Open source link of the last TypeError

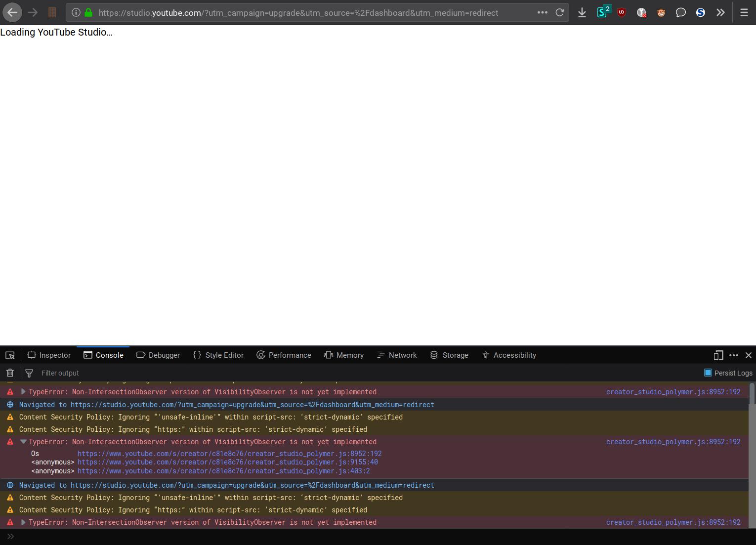tap(673, 522)
